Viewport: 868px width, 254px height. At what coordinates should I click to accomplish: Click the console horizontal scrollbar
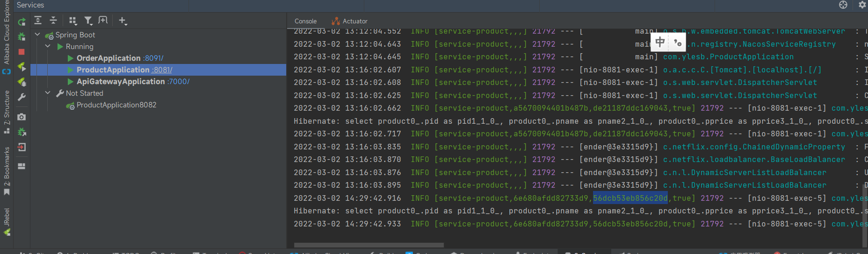(x=369, y=245)
